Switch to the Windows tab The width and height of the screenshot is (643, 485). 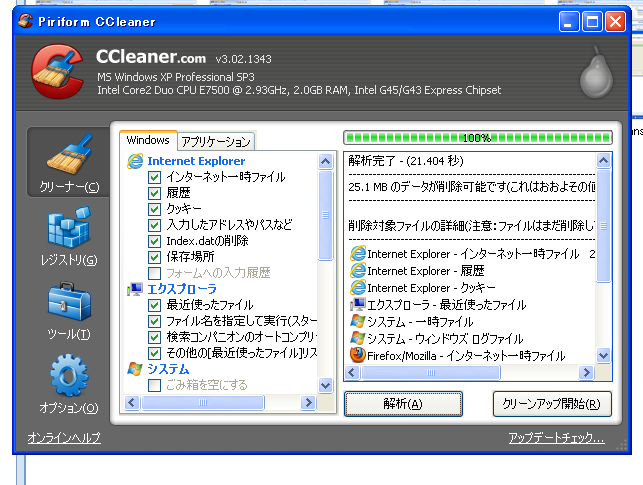click(x=148, y=140)
